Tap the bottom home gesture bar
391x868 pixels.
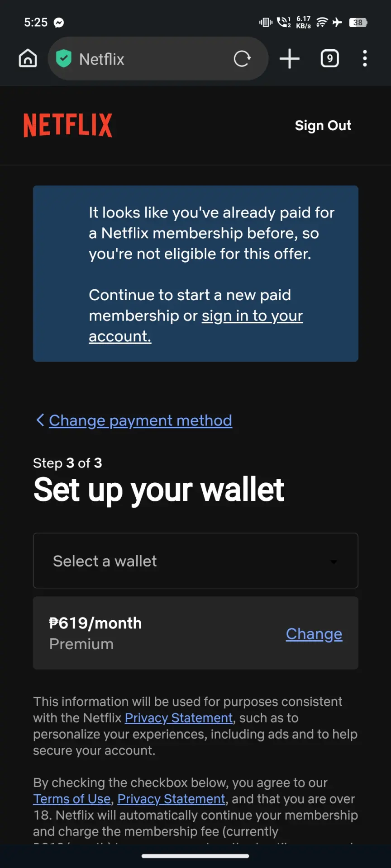point(195,856)
